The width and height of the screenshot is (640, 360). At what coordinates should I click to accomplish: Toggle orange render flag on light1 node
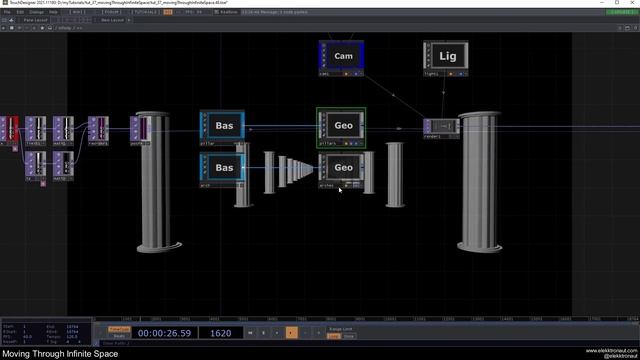click(x=451, y=74)
